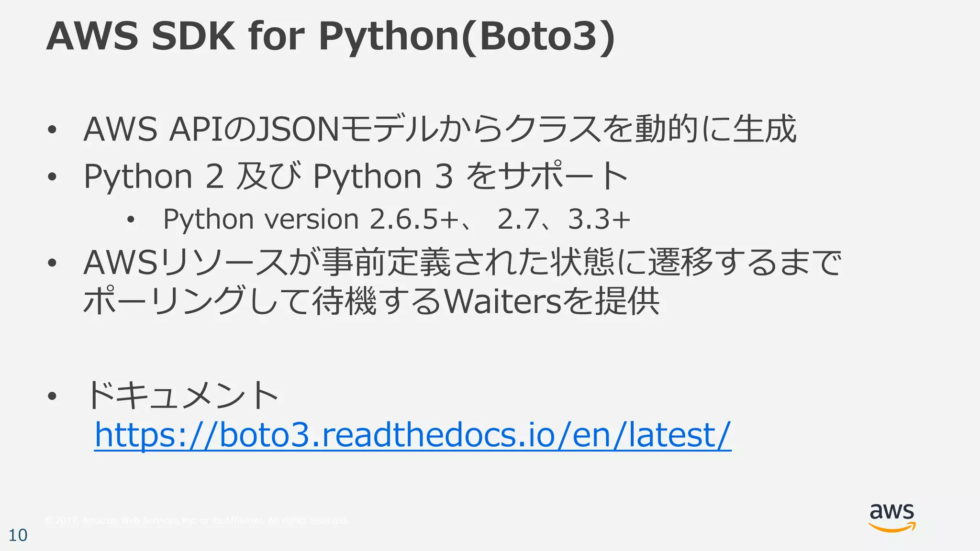Select the 'Python 2 及び Python 3 をサポート' line
This screenshot has width=980, height=551.
pos(355,176)
